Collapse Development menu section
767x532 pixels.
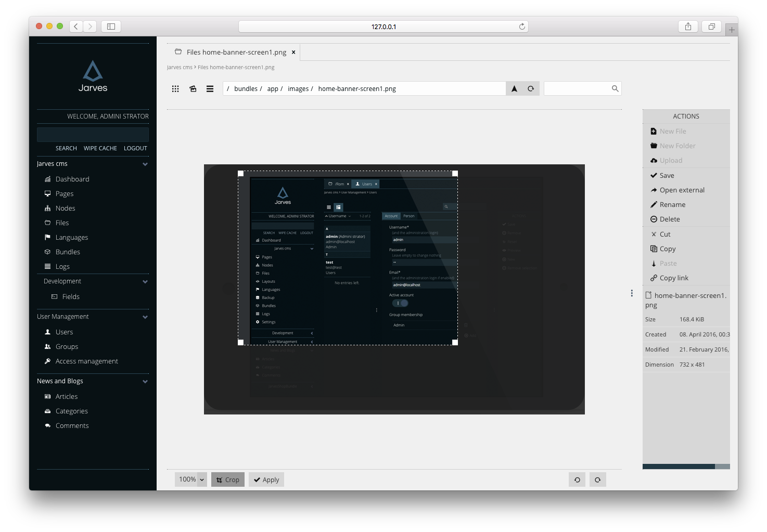145,282
